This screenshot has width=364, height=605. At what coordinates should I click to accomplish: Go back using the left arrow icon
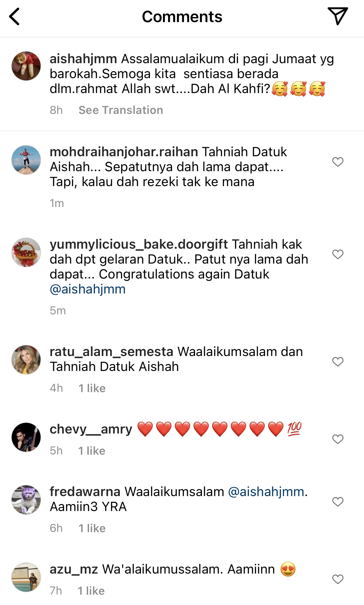[x=15, y=16]
